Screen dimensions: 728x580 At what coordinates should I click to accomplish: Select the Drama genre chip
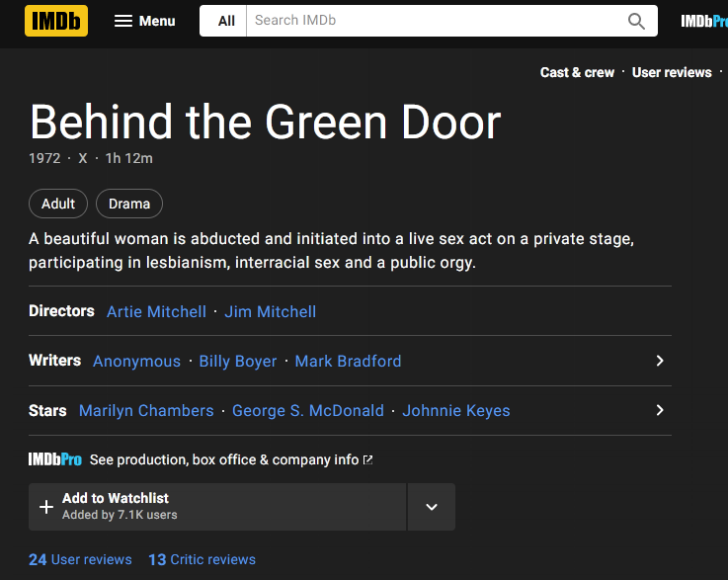point(129,204)
